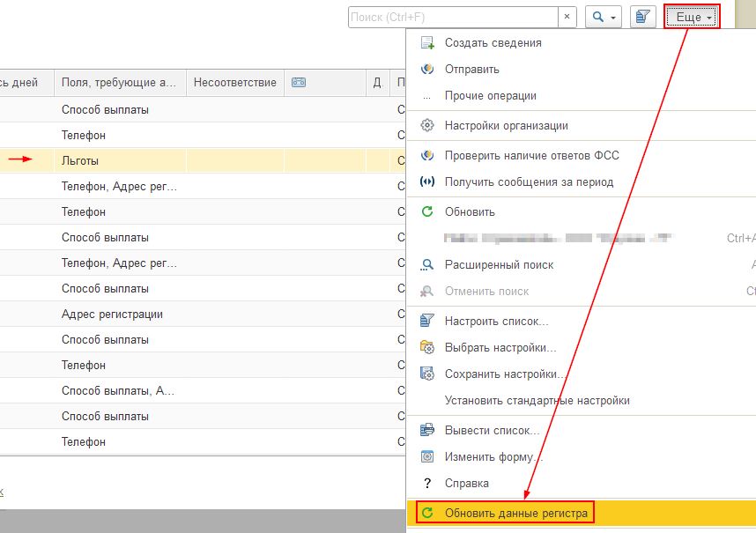Open Расширенный поиск from the menu
Screen dimensions: 756x533
click(x=581, y=265)
